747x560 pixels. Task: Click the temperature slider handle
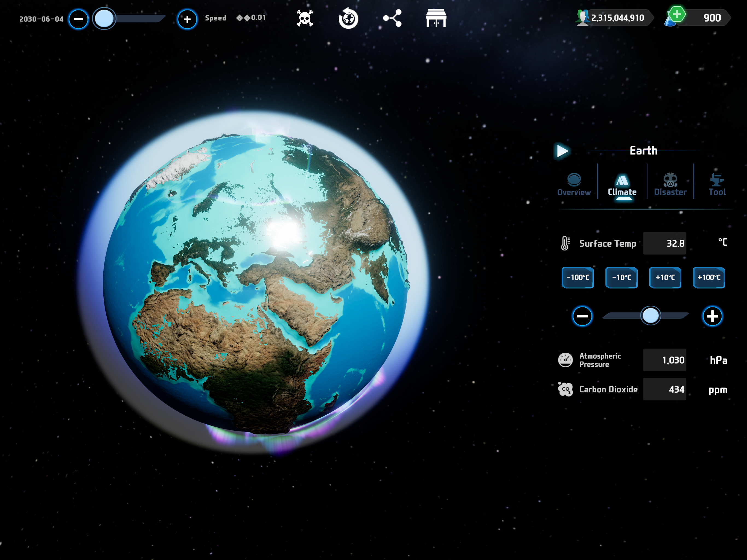click(650, 316)
